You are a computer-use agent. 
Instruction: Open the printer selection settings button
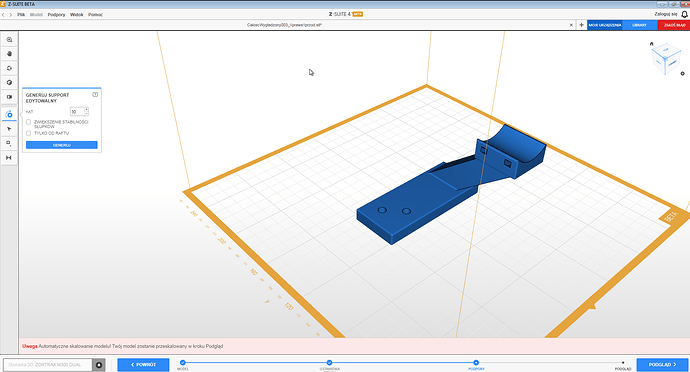(99, 365)
